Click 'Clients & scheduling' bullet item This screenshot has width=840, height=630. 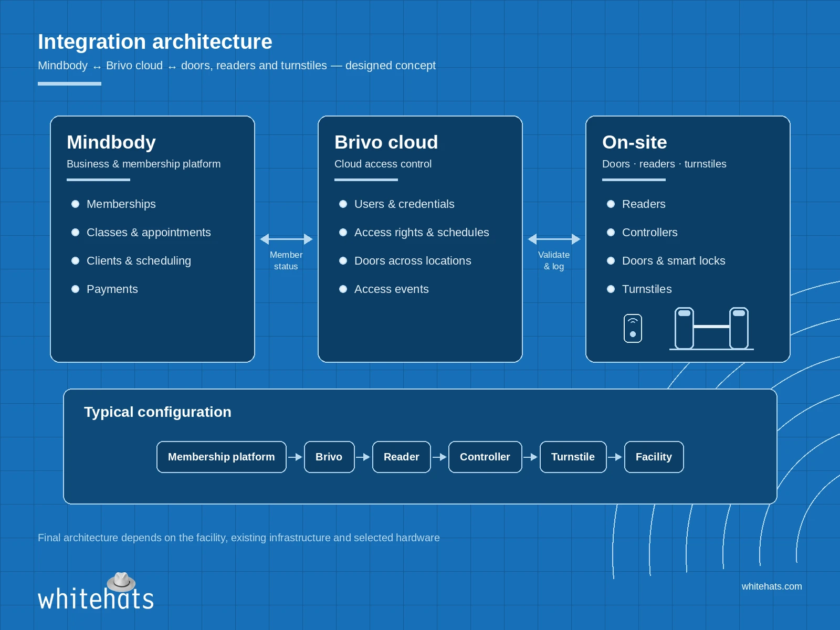[x=131, y=261]
